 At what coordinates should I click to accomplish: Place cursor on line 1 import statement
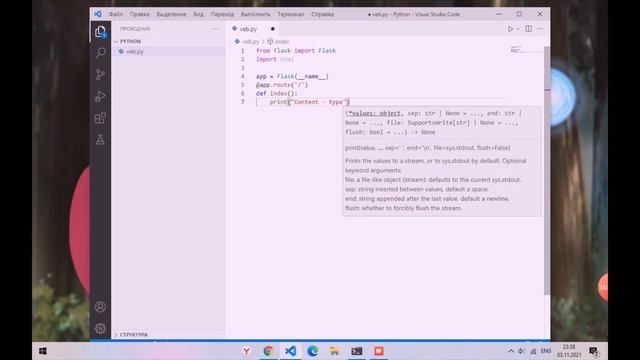(296, 51)
